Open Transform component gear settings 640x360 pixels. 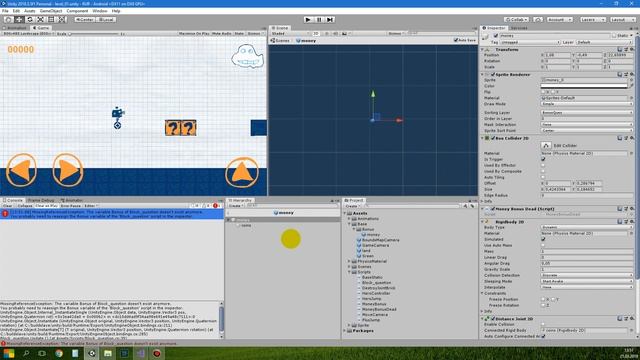pyautogui.click(x=631, y=49)
